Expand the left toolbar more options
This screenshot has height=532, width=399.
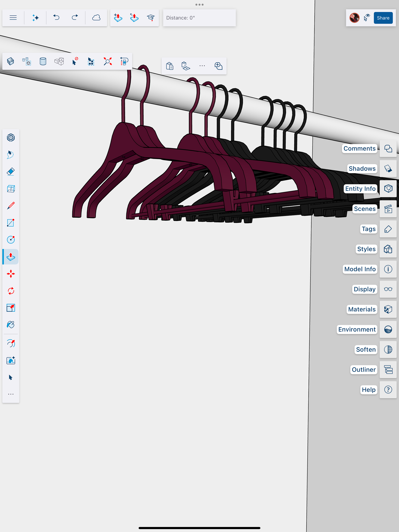(11, 394)
